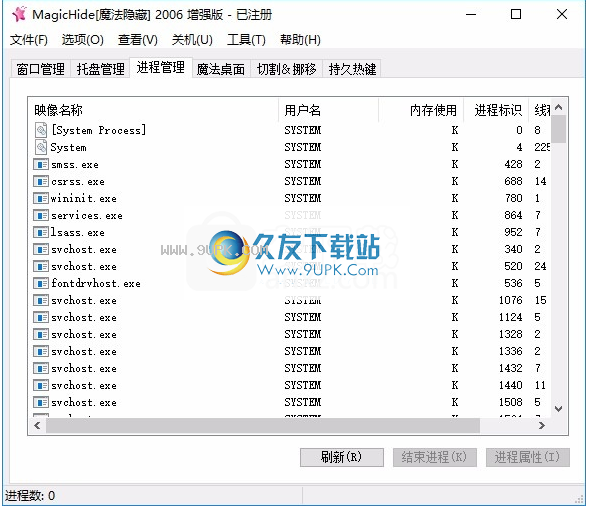Click the wininit.exe process icon
The width and height of the screenshot is (595, 506).
tap(41, 198)
